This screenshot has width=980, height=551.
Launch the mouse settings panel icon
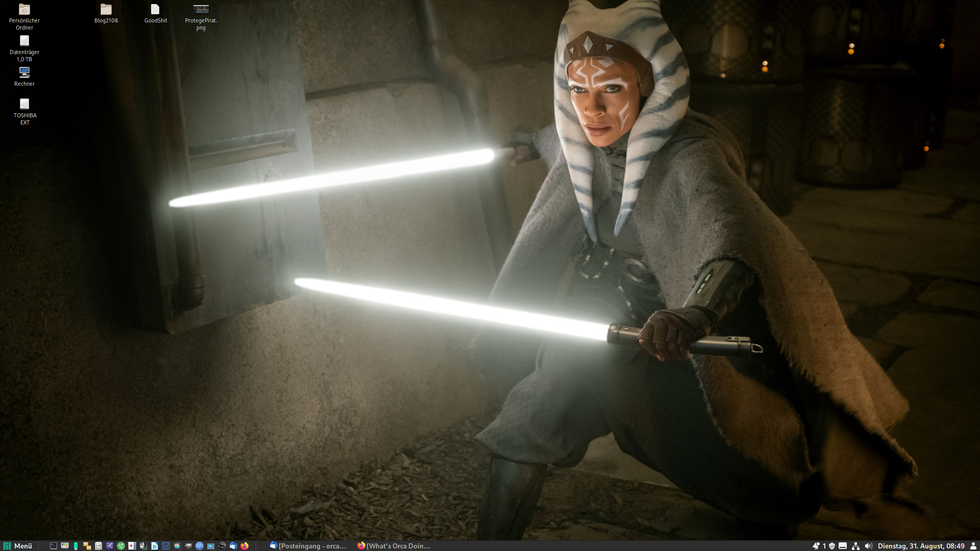143,546
